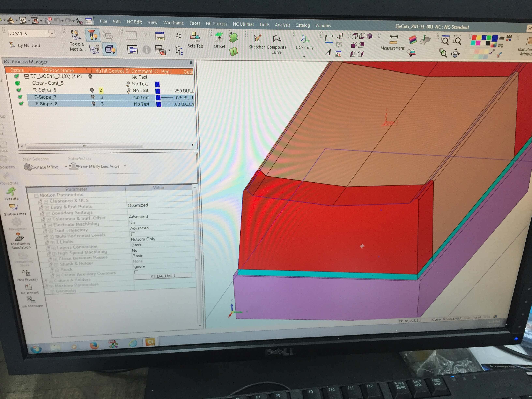Click the Post Process icon

point(26,273)
